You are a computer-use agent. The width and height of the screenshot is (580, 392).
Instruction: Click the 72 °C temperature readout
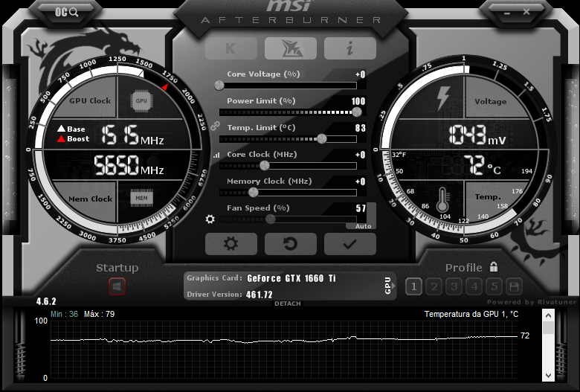482,164
